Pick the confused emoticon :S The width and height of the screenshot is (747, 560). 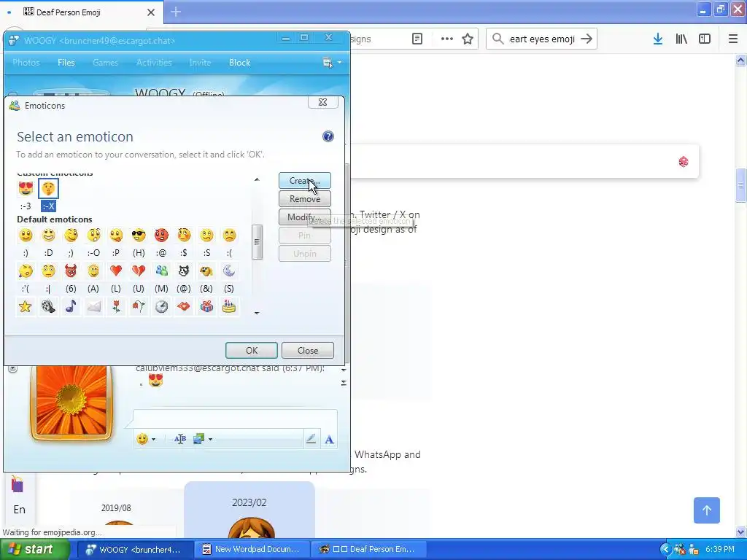click(206, 236)
